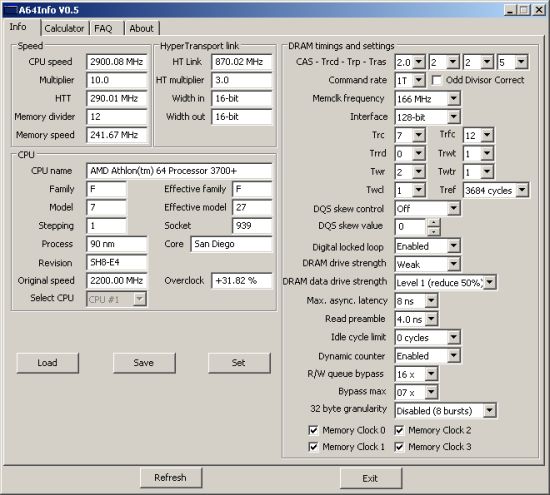
Task: Toggle Memory Clock 3 checkbox
Action: tap(399, 447)
